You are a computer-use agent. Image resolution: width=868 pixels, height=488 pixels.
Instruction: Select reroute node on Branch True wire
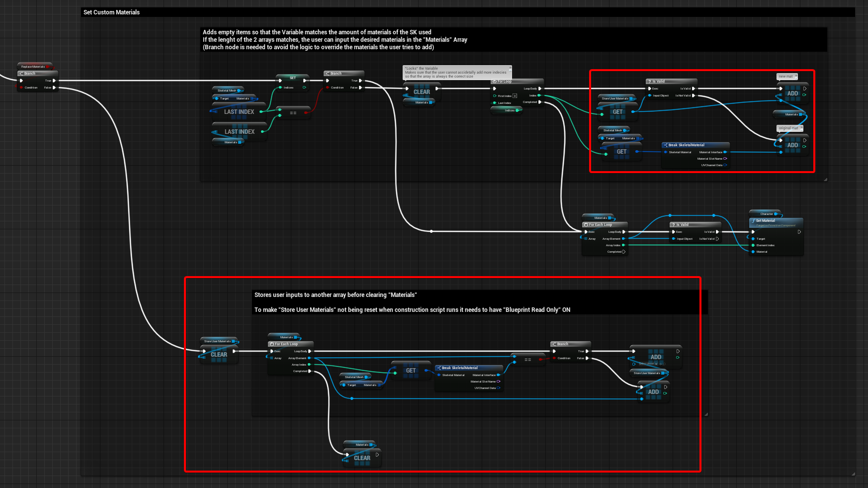point(431,231)
